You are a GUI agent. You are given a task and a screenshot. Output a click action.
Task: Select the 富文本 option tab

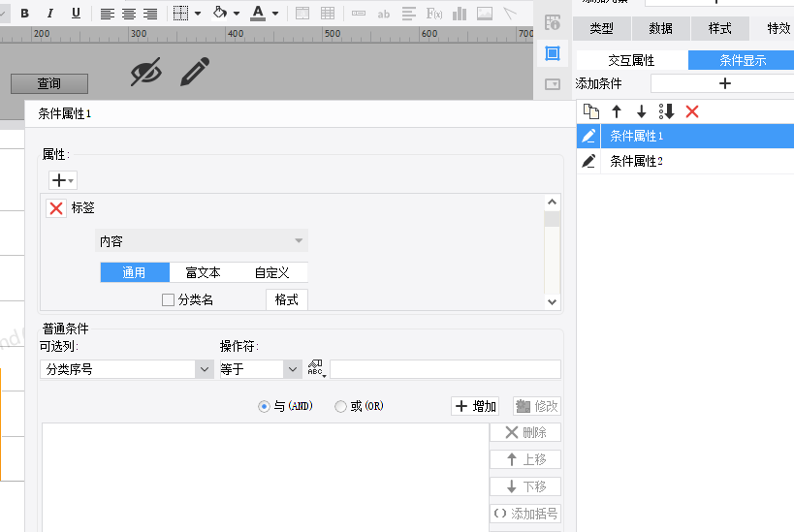click(x=203, y=272)
